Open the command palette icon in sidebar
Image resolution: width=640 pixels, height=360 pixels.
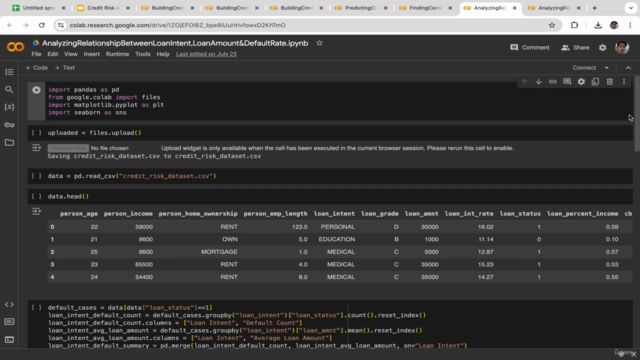[x=9, y=322]
